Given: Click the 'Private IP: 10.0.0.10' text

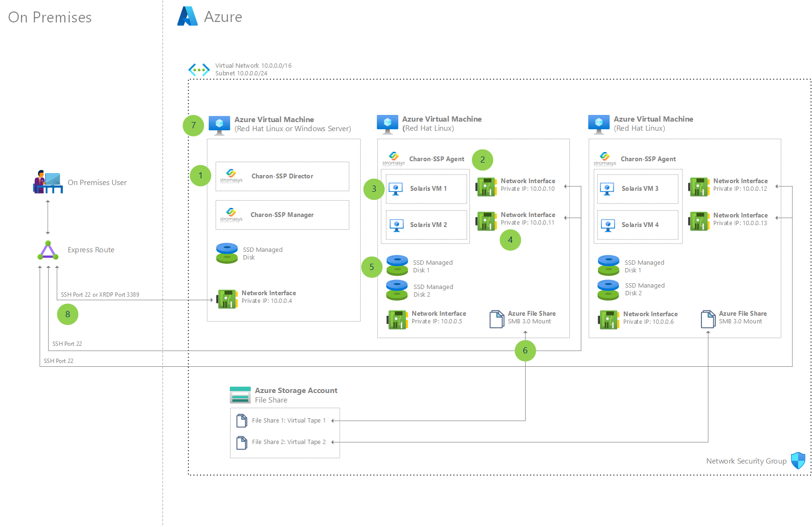Looking at the screenshot, I should 528,189.
